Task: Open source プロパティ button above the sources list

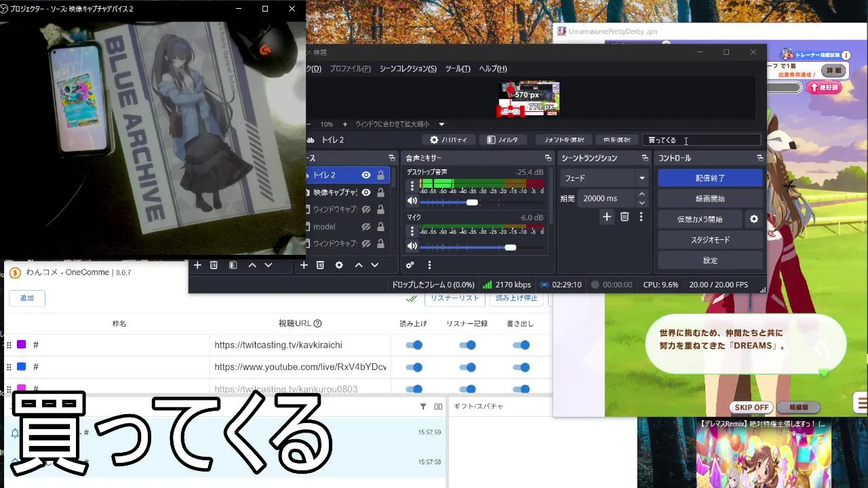Action: (448, 140)
